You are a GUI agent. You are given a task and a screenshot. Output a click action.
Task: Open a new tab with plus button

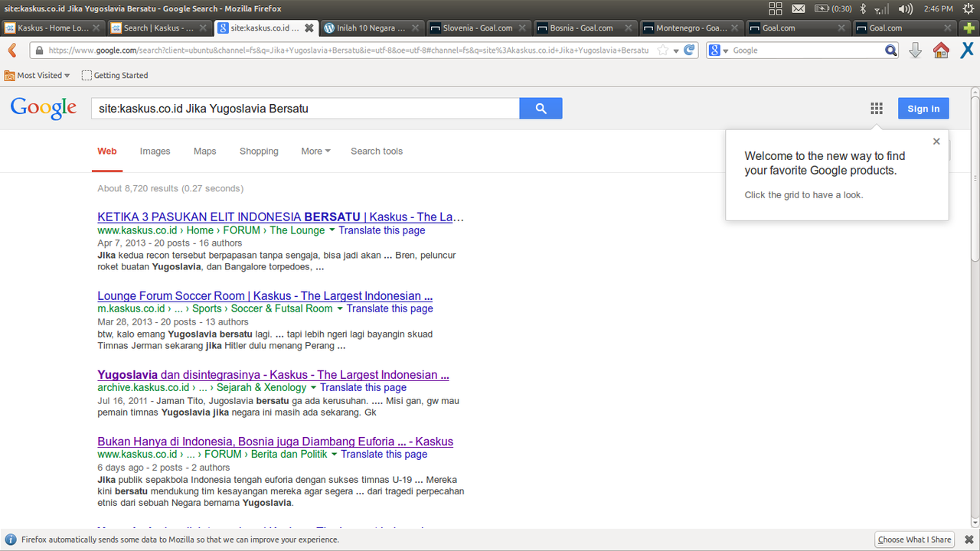[969, 28]
